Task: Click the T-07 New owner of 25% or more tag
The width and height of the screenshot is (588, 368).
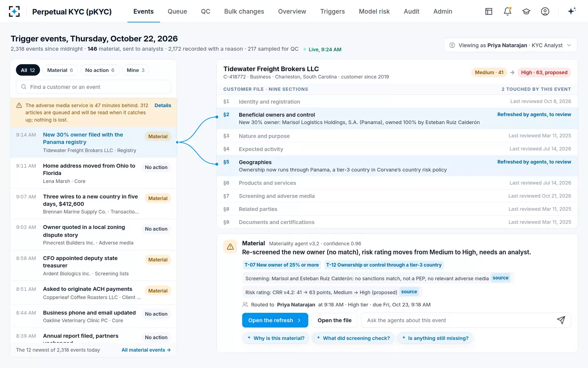Action: 282,265
